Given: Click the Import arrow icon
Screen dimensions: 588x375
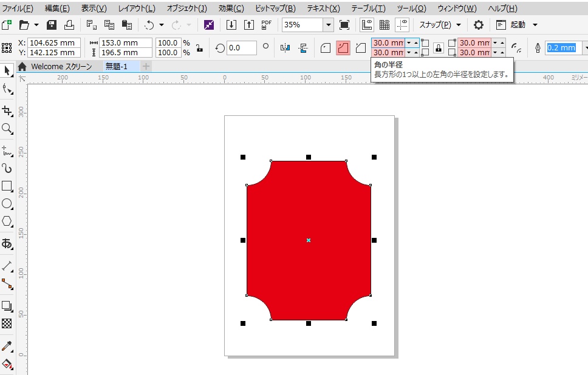Looking at the screenshot, I should pyautogui.click(x=231, y=25).
